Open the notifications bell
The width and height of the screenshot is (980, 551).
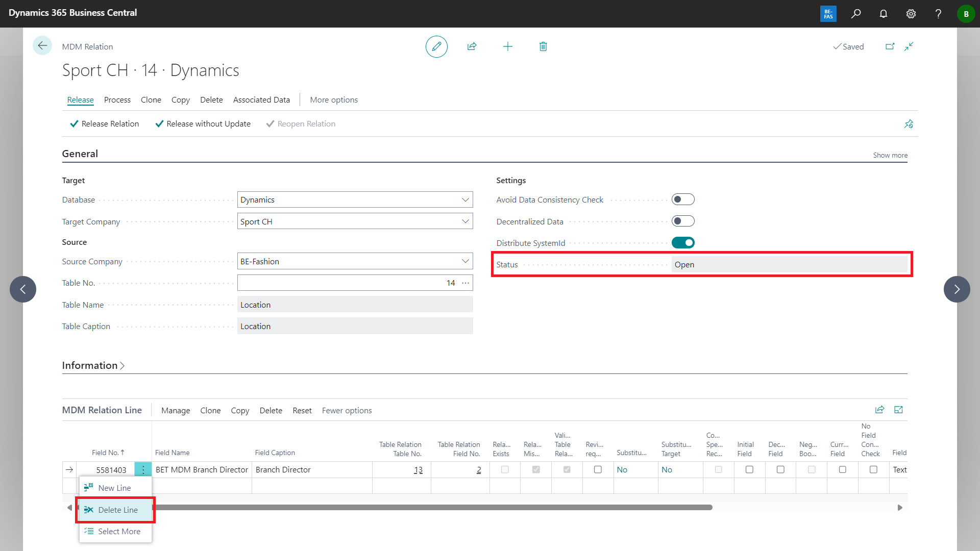pyautogui.click(x=884, y=14)
